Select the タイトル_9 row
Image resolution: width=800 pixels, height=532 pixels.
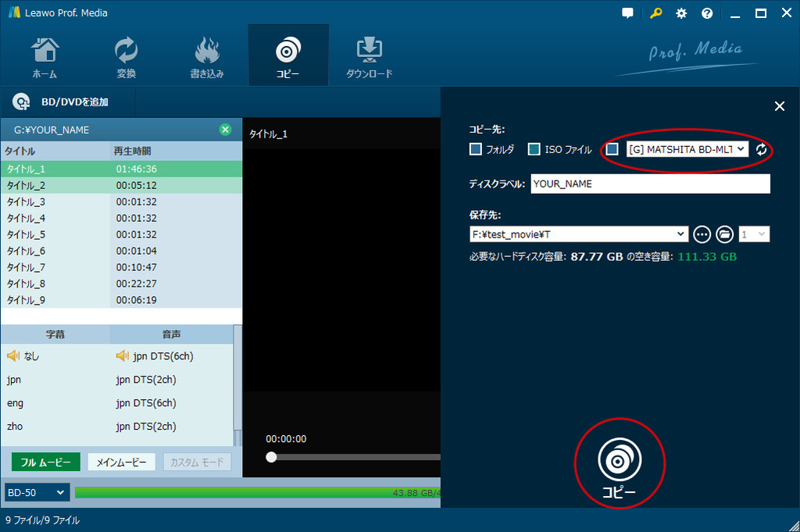tap(121, 299)
